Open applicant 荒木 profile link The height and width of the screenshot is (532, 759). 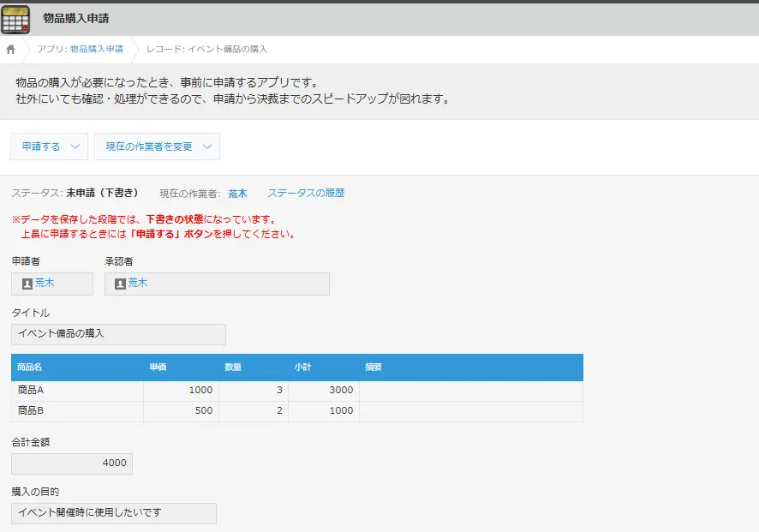coord(45,284)
